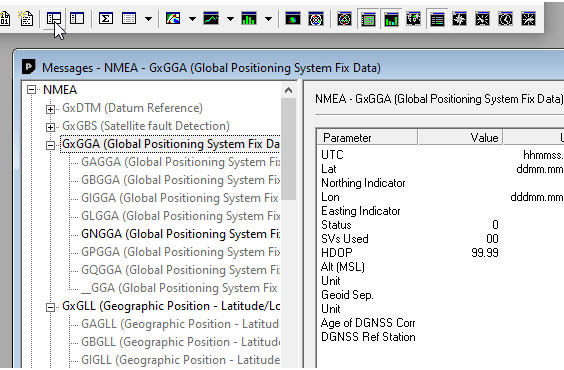Select GxGGA Global Positioning System Fix Data
The width and height of the screenshot is (564, 370).
tap(170, 144)
